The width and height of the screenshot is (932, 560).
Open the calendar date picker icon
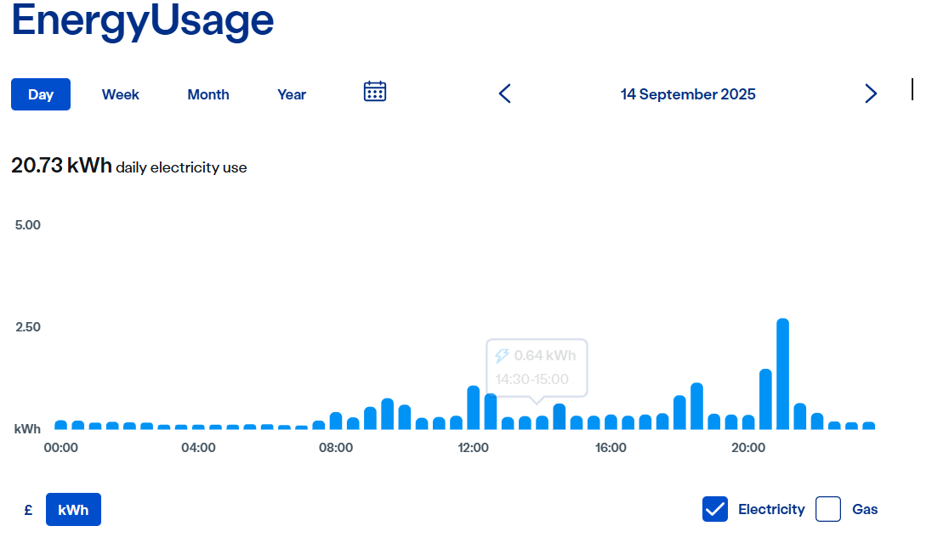pyautogui.click(x=374, y=92)
